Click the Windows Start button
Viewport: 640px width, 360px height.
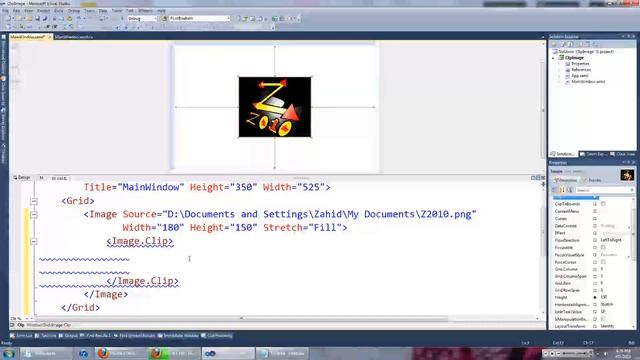point(9,353)
